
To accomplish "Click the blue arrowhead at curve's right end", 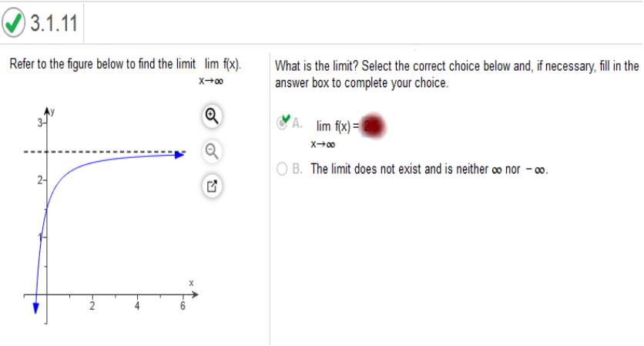I will click(179, 155).
